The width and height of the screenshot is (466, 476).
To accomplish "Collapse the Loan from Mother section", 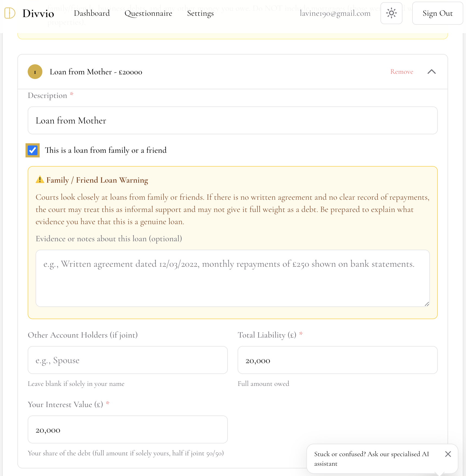I will (432, 72).
